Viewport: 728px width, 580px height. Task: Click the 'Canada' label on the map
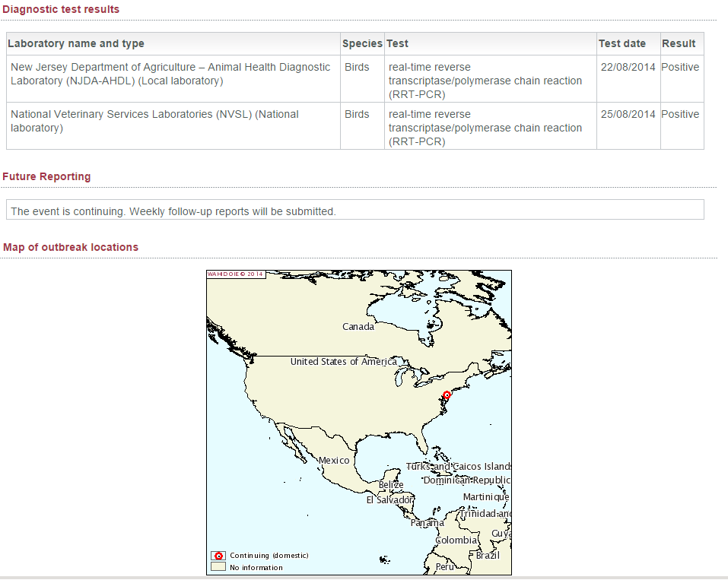(358, 327)
